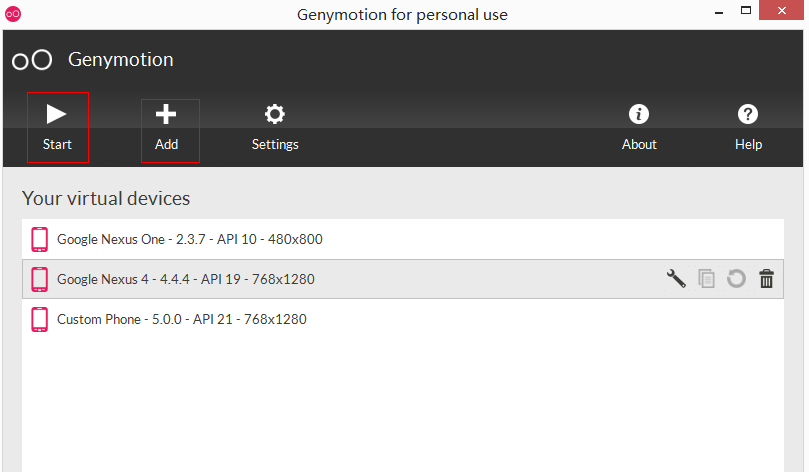
Task: Clone the Google Nexus 4 device
Action: pos(707,279)
